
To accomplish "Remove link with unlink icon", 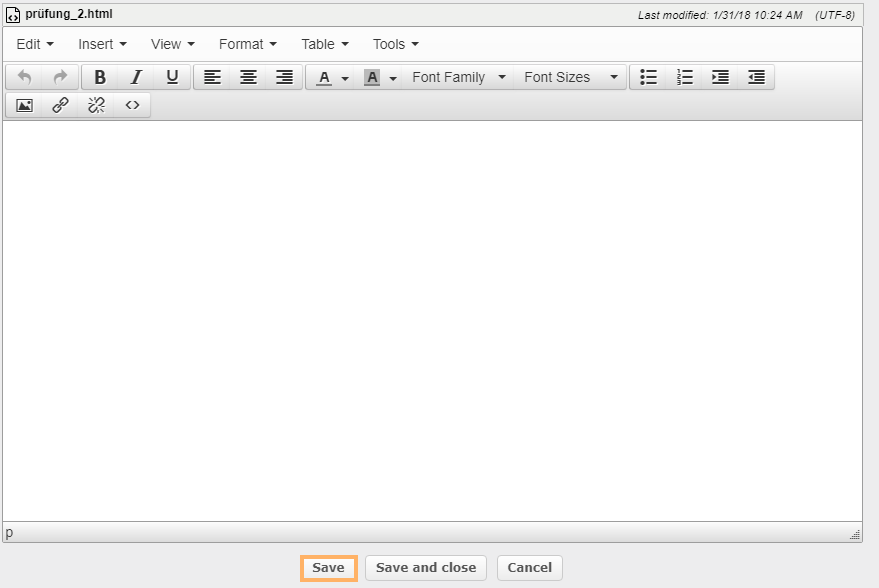I will coord(96,105).
